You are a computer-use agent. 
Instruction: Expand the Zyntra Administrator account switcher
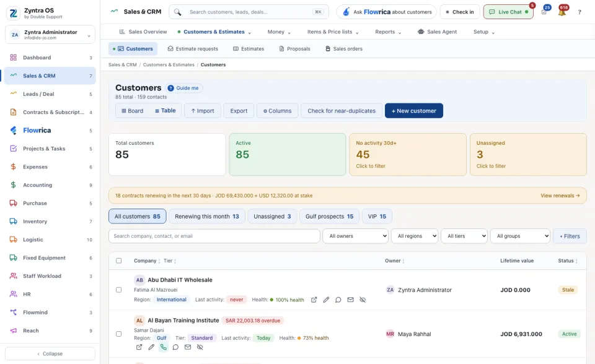[x=50, y=35]
